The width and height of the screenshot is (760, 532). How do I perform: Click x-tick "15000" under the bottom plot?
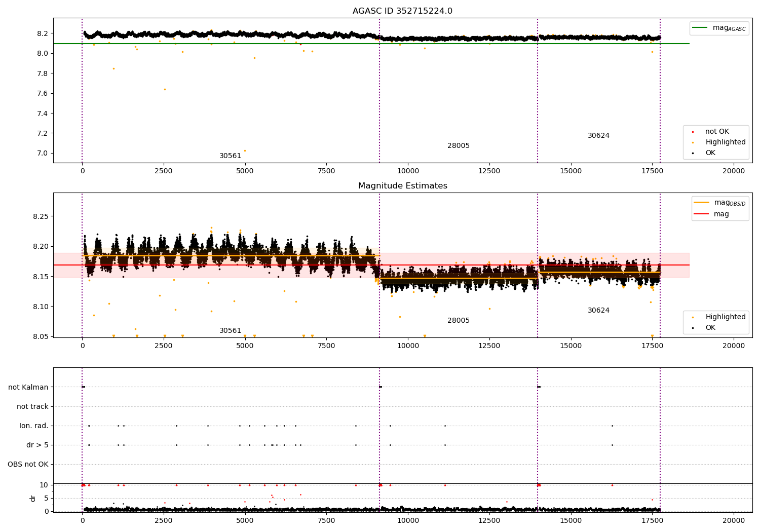(571, 520)
